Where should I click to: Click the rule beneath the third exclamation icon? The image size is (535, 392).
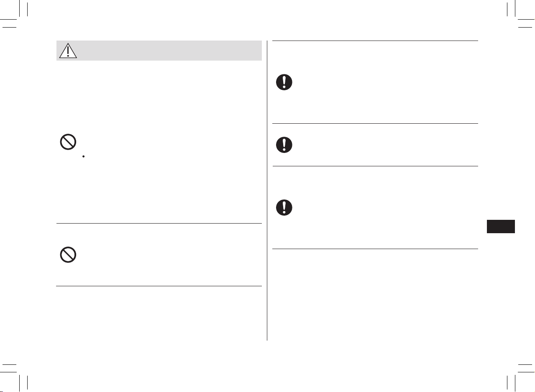pos(375,249)
